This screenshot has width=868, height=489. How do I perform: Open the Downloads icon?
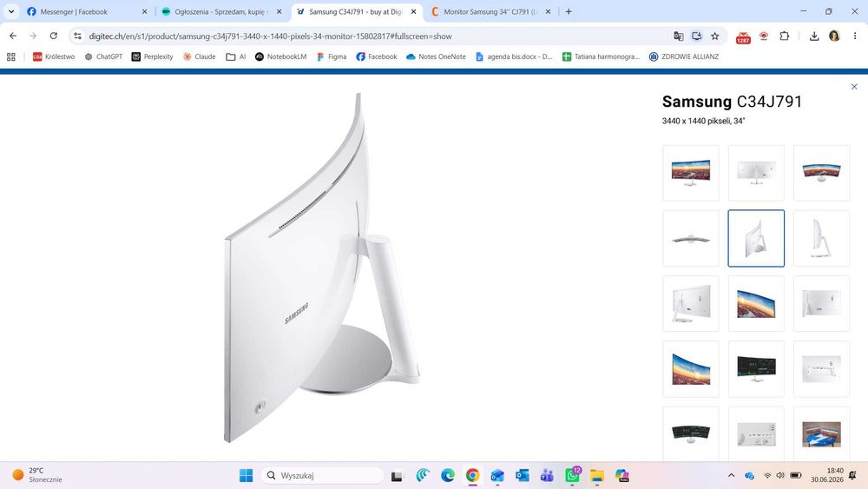(x=814, y=36)
